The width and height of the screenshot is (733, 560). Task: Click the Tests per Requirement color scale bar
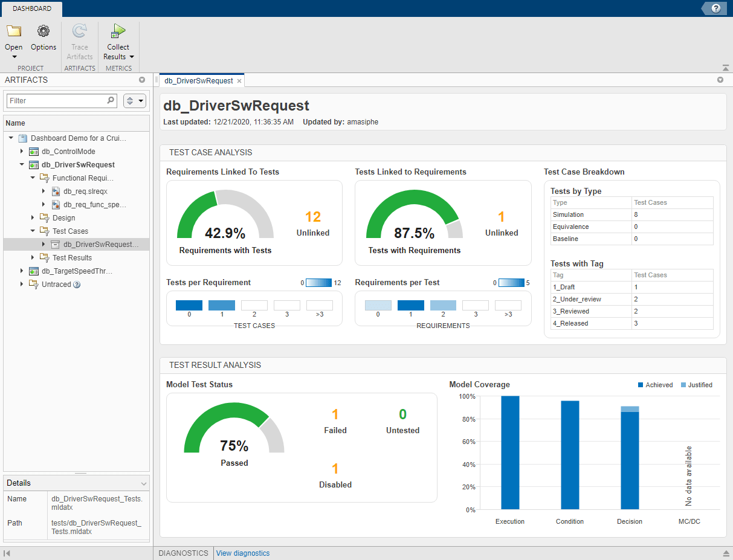[318, 282]
